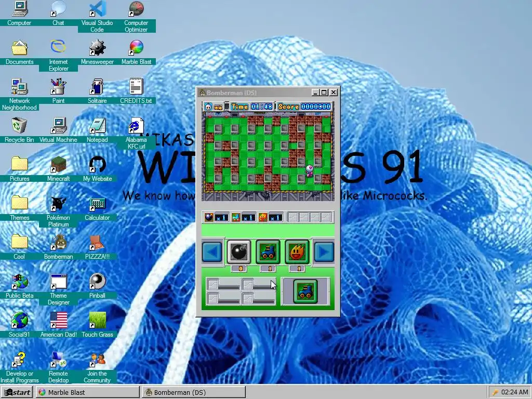Screen dimensions: 532x399
Task: Open My Website shortcut
Action: (x=97, y=169)
